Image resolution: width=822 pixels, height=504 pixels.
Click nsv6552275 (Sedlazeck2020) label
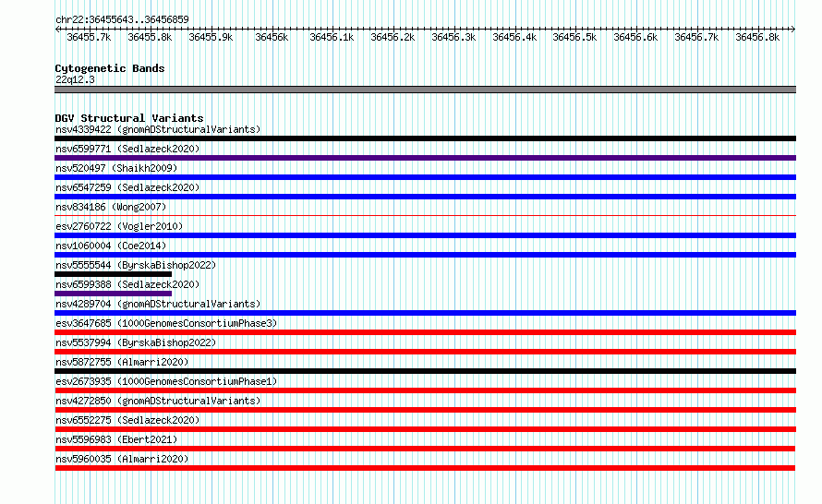(x=127, y=420)
